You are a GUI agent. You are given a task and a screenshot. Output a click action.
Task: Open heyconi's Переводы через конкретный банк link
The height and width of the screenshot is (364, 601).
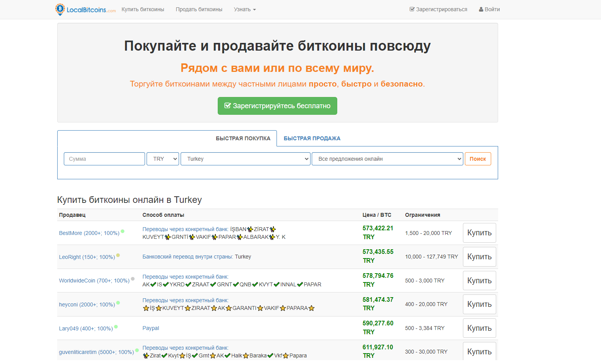coord(185,300)
